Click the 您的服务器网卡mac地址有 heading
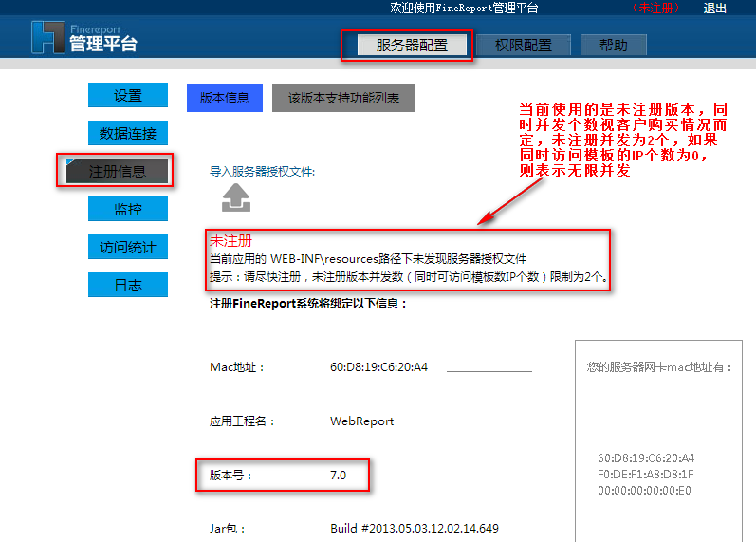 tap(659, 367)
